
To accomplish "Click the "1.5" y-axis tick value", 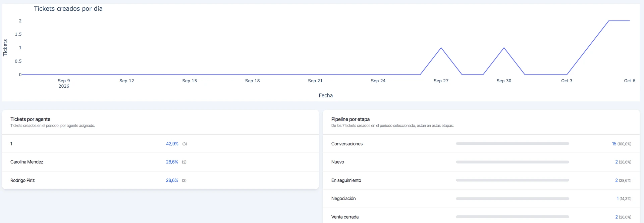I will tap(18, 34).
